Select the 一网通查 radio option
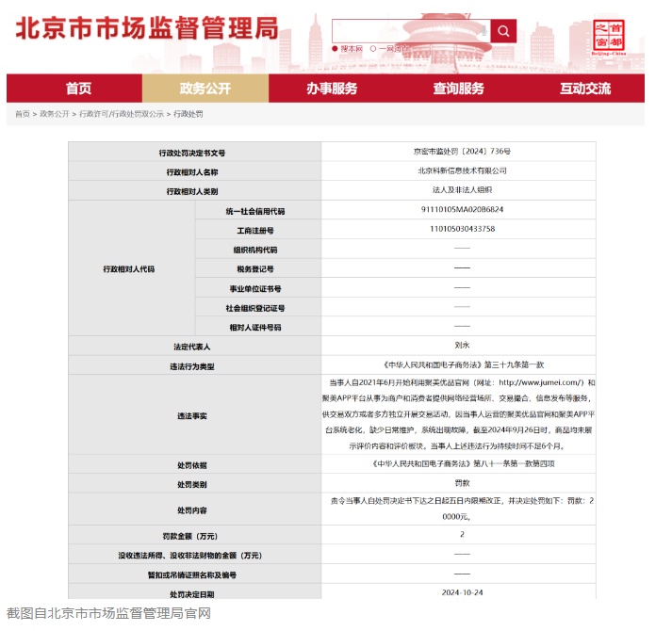 373,49
